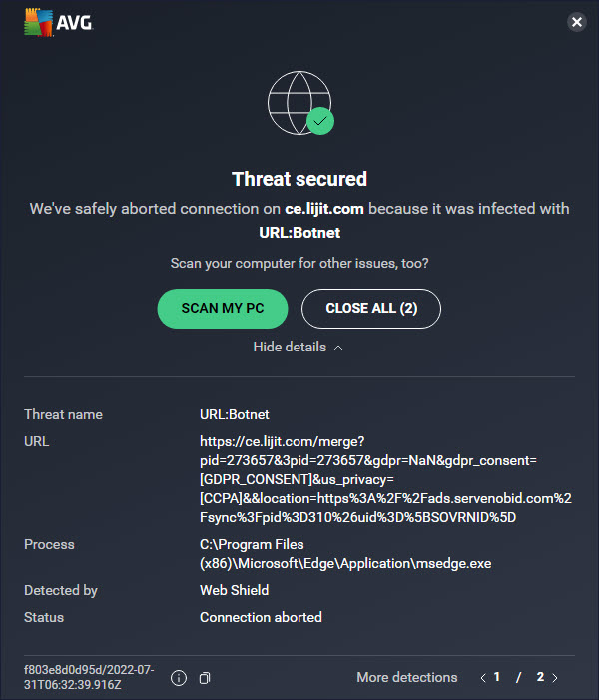Viewport: 599px width, 700px height.
Task: Click the msedge.exe process path
Action: pos(345,554)
